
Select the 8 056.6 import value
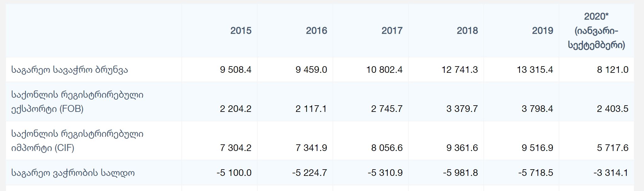[x=387, y=148]
